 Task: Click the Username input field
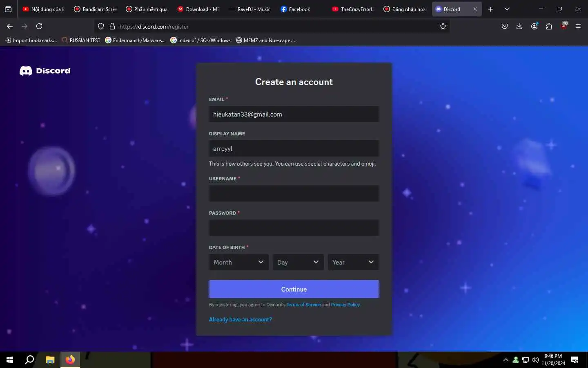pos(294,193)
